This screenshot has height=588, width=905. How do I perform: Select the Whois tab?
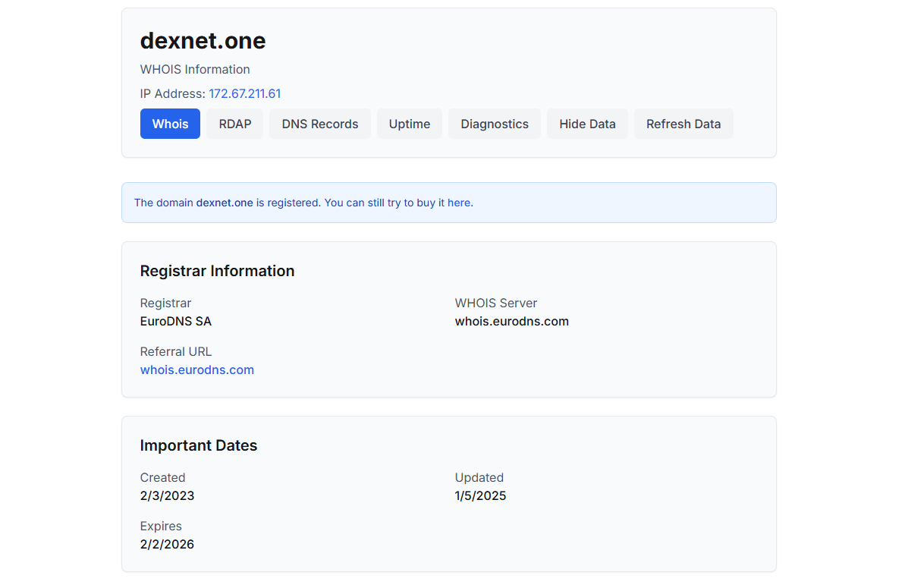pyautogui.click(x=170, y=124)
